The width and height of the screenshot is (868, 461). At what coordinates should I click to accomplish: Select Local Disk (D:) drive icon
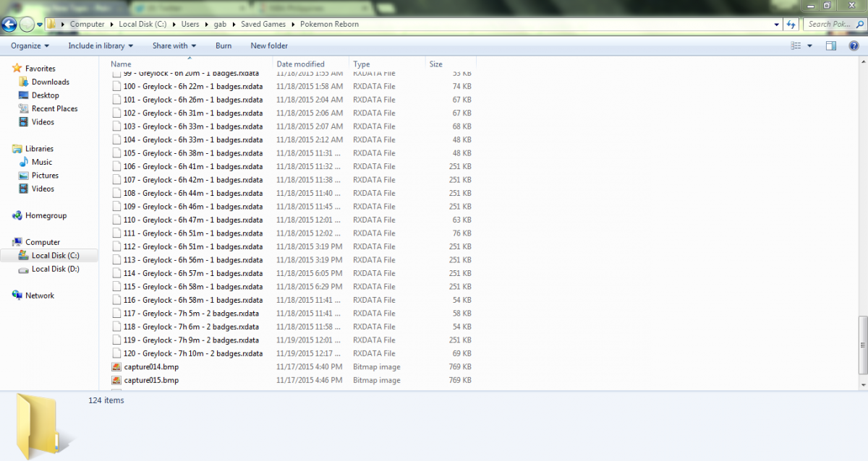23,269
